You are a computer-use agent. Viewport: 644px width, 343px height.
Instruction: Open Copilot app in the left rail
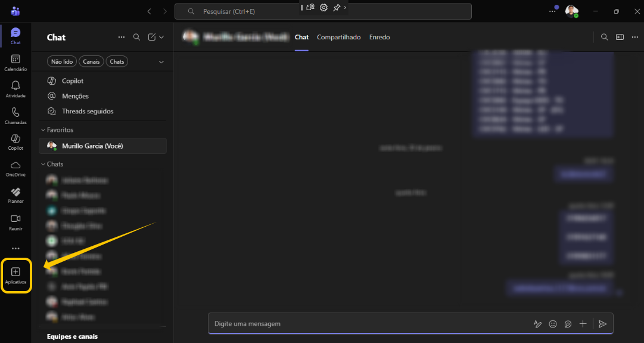pos(15,143)
